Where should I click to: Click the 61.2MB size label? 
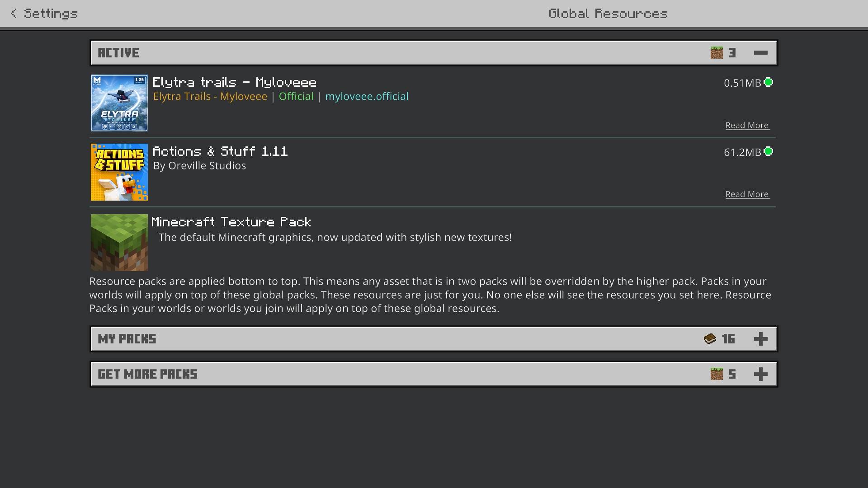click(742, 152)
